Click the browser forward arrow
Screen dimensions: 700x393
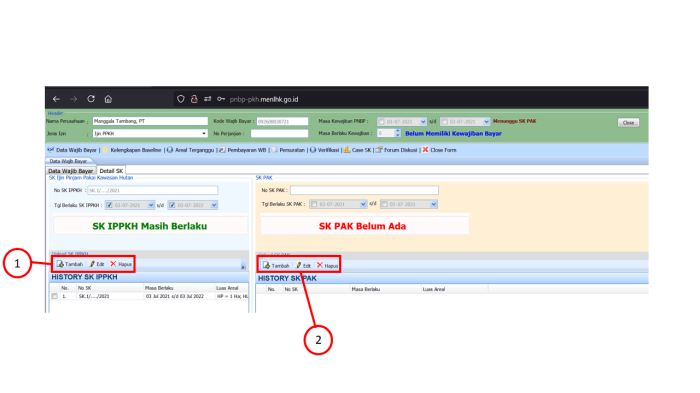coord(74,99)
